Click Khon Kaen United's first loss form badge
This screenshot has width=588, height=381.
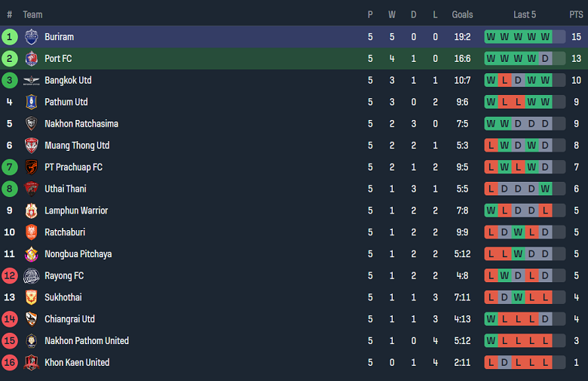(x=491, y=363)
